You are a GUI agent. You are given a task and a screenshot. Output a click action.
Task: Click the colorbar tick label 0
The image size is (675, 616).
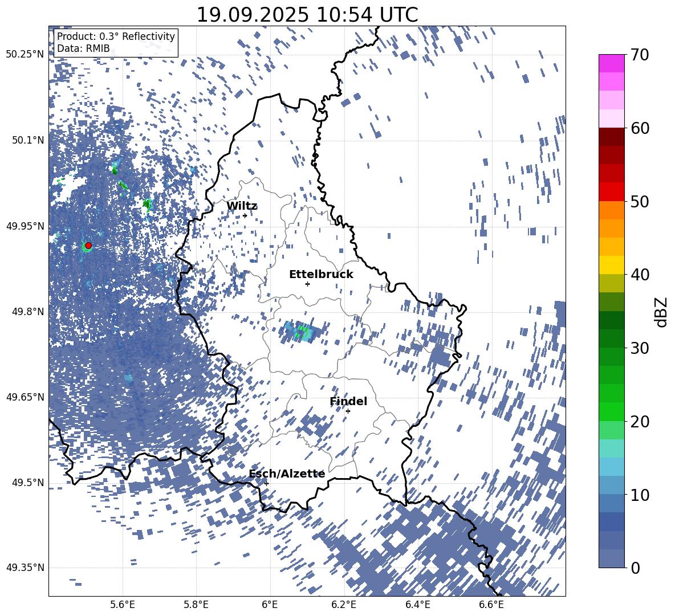pos(635,568)
